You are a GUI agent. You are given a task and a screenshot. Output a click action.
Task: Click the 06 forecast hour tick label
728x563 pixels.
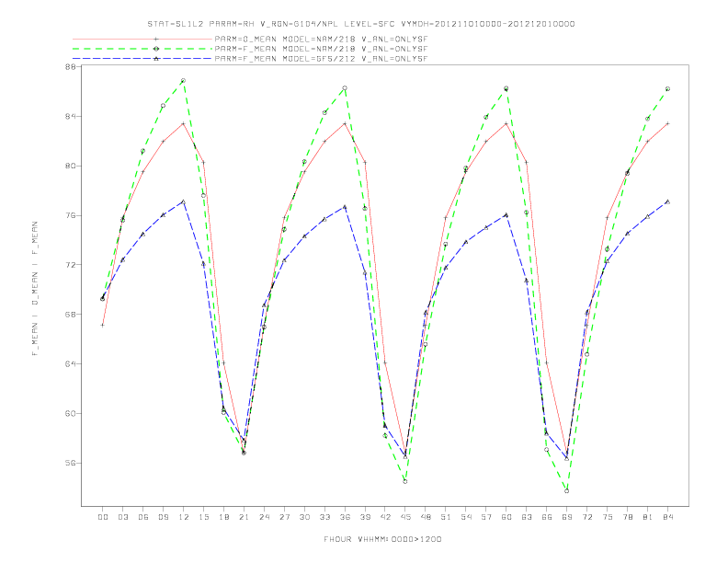(x=143, y=517)
